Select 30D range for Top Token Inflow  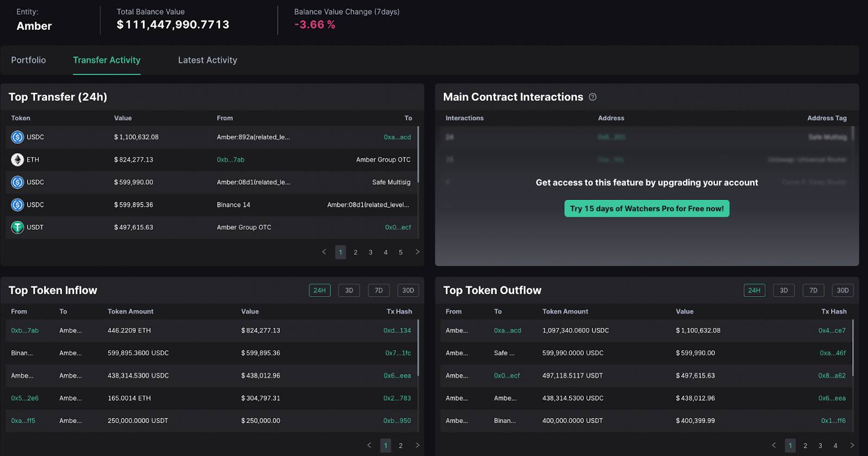(x=408, y=290)
